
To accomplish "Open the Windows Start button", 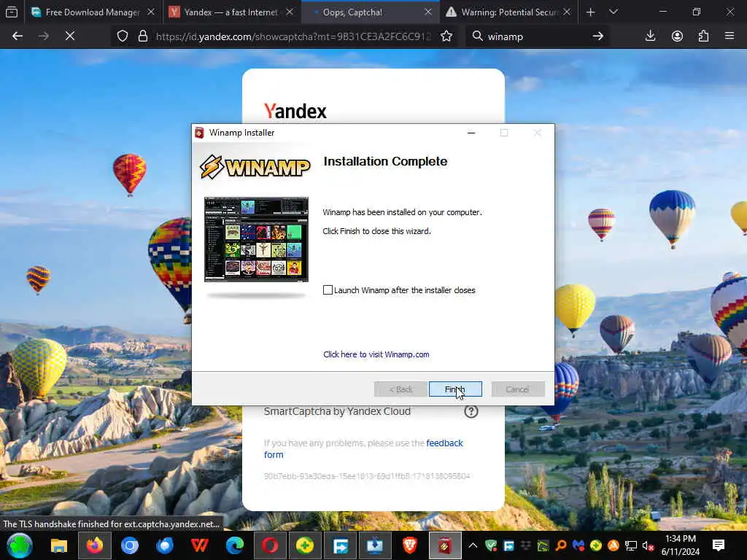I will (19, 545).
